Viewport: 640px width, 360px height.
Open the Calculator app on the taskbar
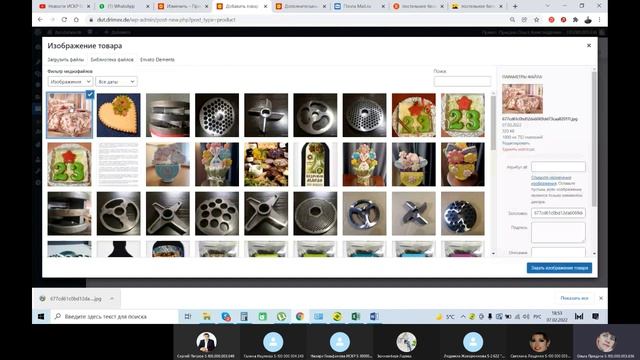[x=244, y=316]
